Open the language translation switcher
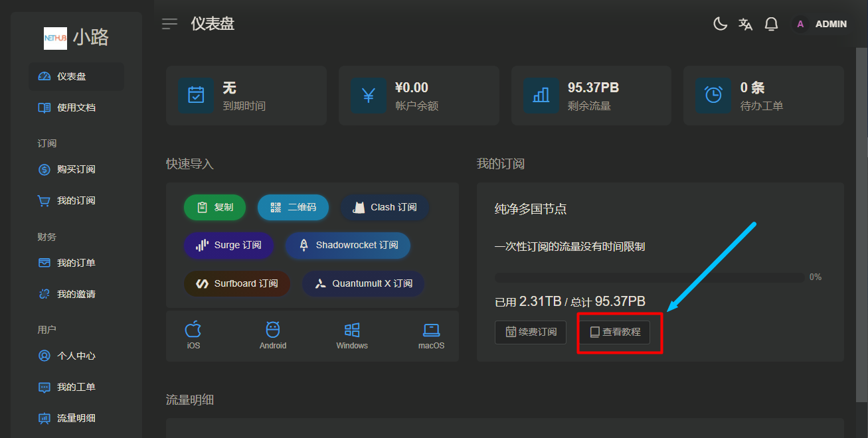 pos(745,25)
